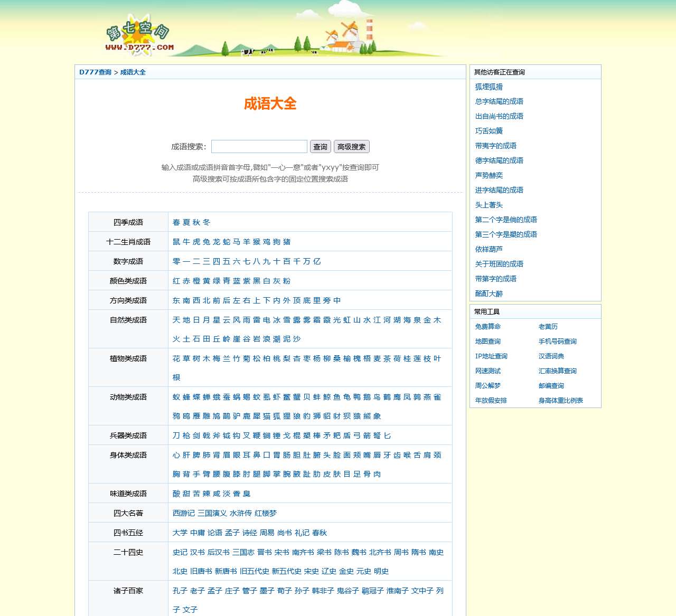Click 孔子 under 诸子百家
676x616 pixels.
pyautogui.click(x=179, y=591)
